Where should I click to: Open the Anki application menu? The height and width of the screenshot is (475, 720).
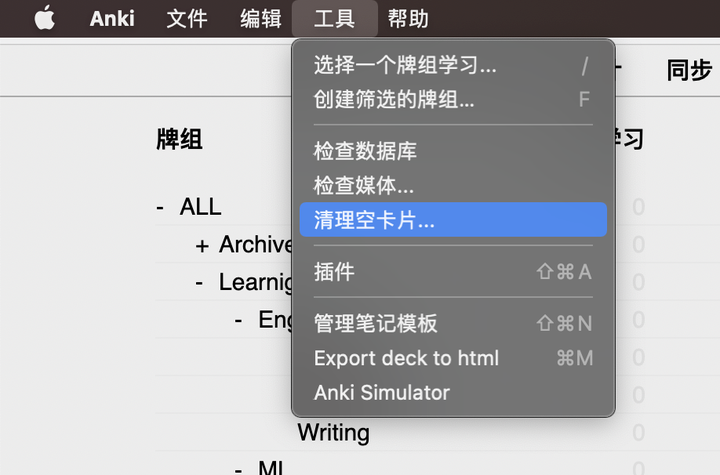pos(110,19)
